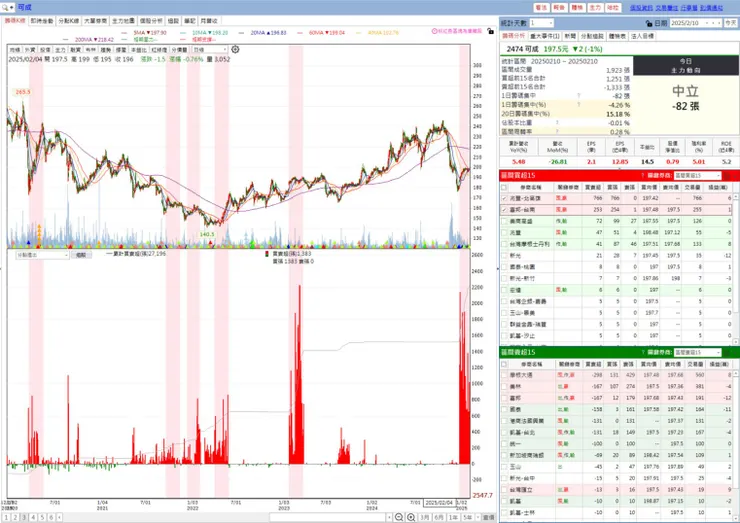Viewport: 740px width, 523px height.
Task: Click the pink circled note icon above chart
Action: [x=434, y=31]
